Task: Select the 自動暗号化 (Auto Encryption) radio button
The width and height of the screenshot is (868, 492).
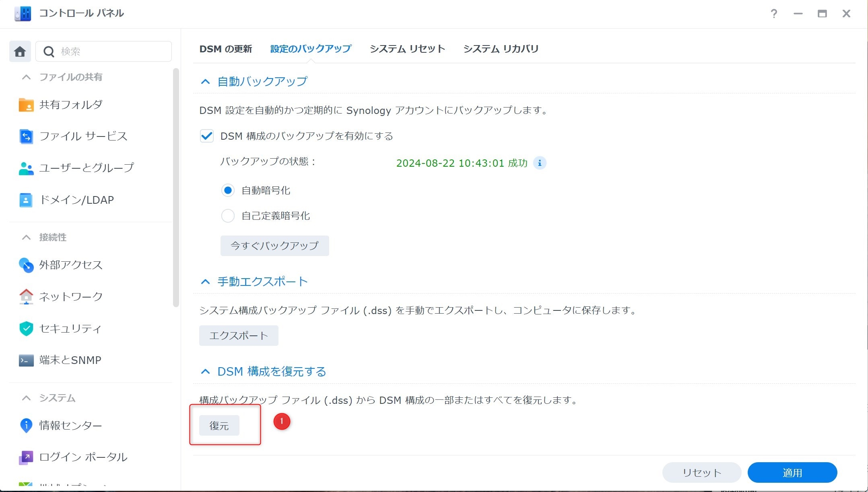Action: 228,190
